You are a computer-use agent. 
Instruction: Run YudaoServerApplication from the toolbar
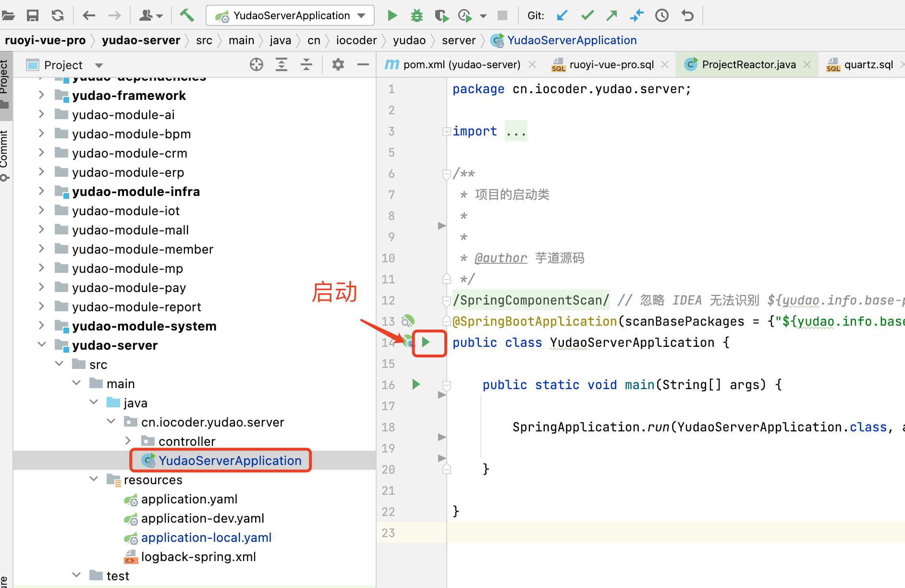pos(392,15)
